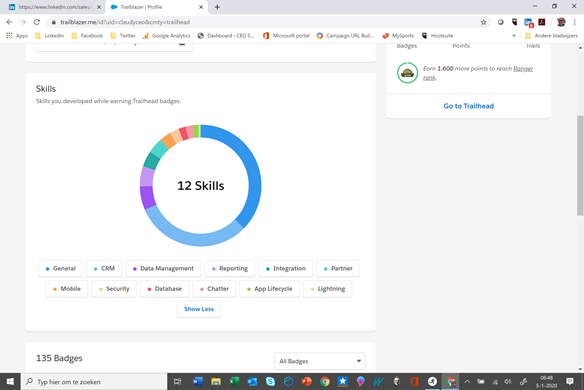Click the dark purple donut chart segment
Screen dimensions: 584x390
coord(147,197)
